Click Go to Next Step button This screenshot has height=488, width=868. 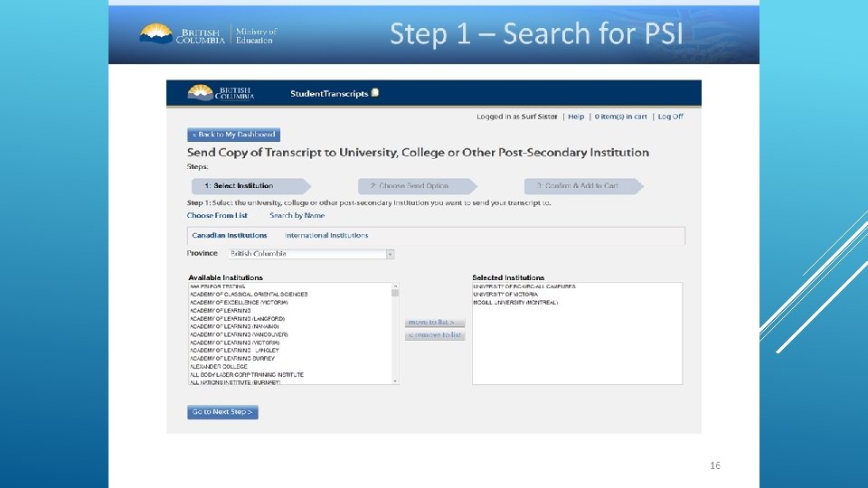pos(222,412)
